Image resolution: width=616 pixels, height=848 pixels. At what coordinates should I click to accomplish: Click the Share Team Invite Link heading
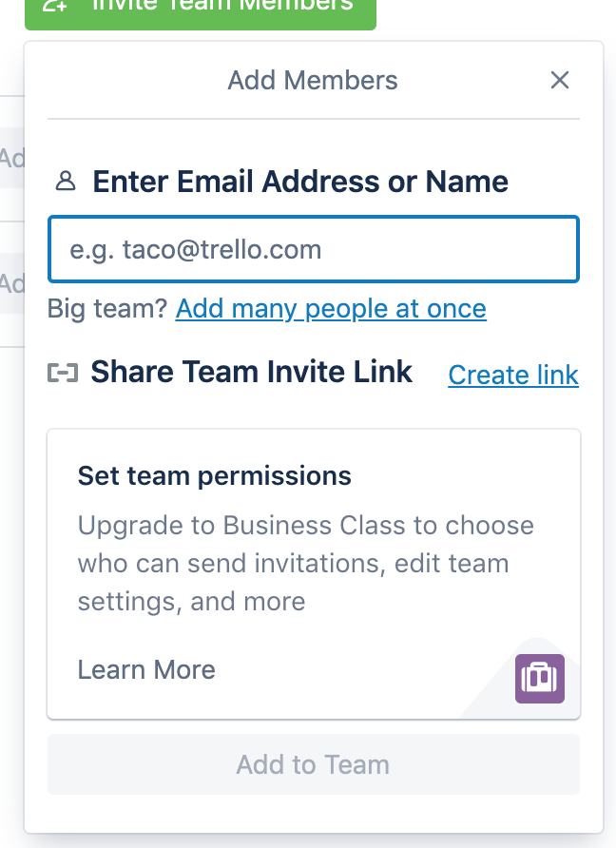(x=252, y=372)
